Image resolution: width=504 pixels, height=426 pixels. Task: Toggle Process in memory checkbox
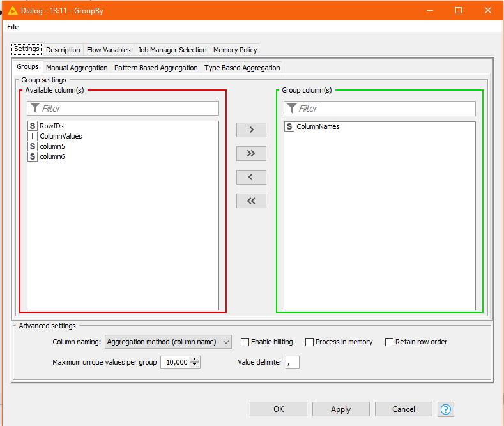click(x=309, y=342)
